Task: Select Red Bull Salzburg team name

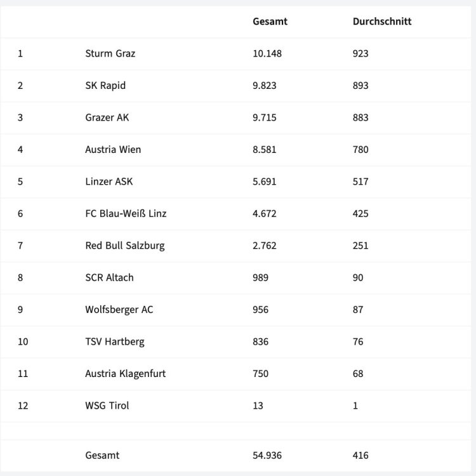Action: click(x=124, y=246)
